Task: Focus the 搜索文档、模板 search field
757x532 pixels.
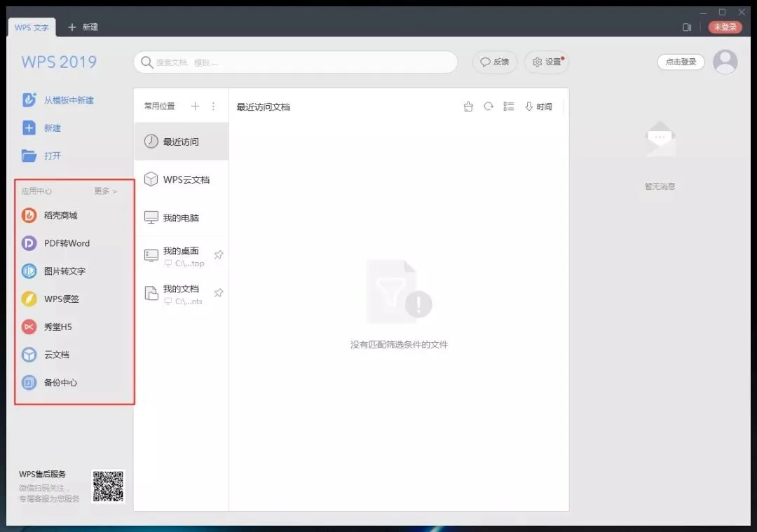Action: pyautogui.click(x=296, y=62)
